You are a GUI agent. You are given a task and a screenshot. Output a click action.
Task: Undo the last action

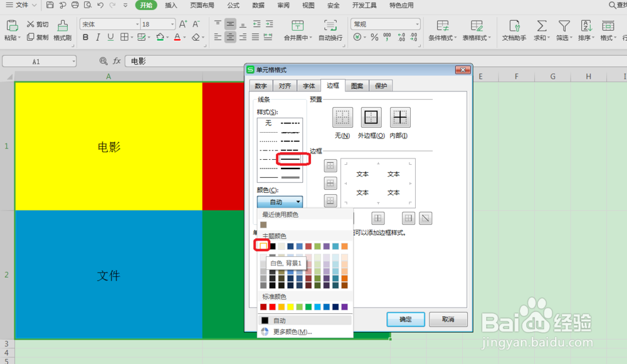100,5
